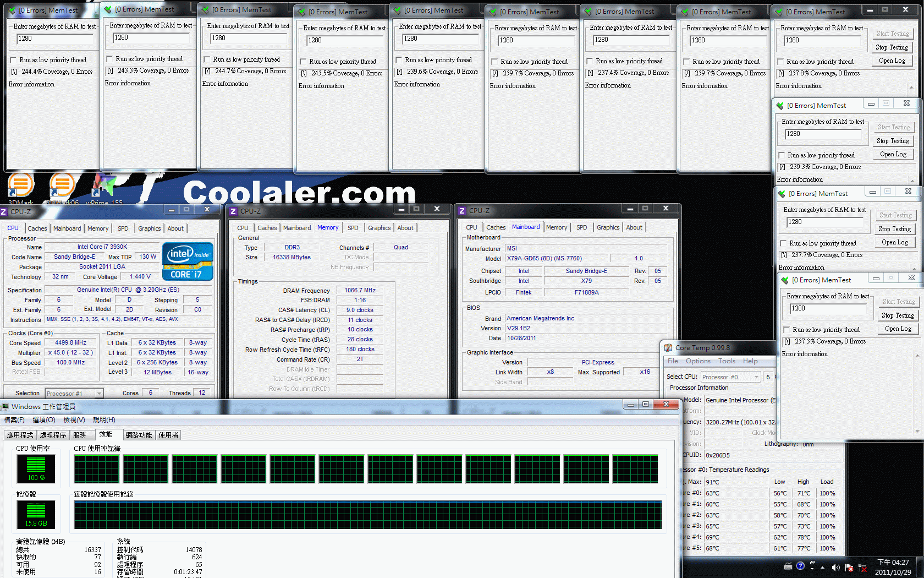Screen dimensions: 924x578
Task: Switch to the SPD tab in Memory CPU-Z
Action: tap(353, 228)
